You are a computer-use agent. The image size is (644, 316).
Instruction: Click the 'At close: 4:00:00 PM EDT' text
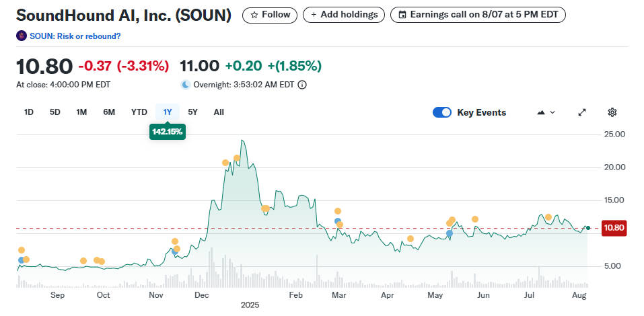63,85
